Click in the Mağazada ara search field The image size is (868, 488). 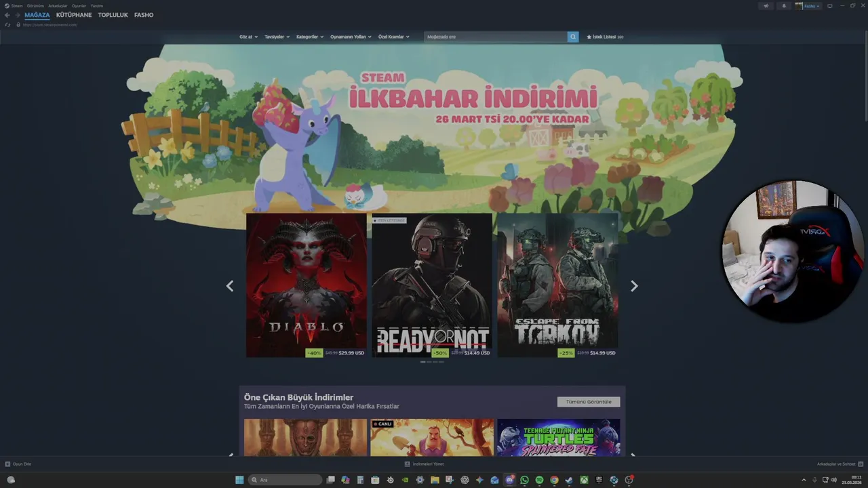(x=496, y=37)
